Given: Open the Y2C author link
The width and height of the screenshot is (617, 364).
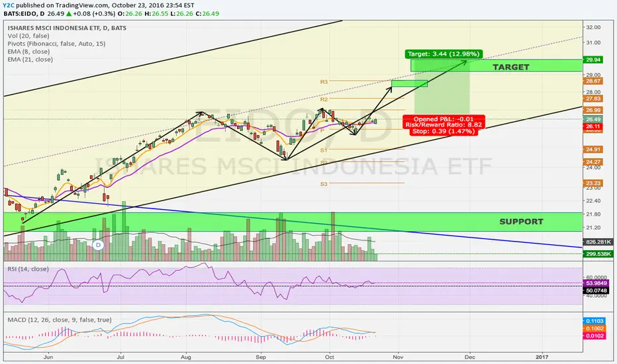Looking at the screenshot, I should [x=8, y=5].
